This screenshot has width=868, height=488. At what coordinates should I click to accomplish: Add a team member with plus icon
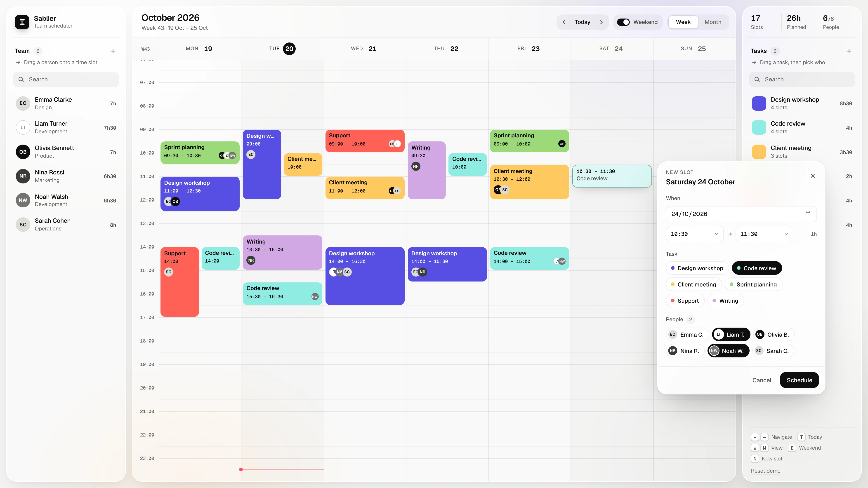pos(113,51)
